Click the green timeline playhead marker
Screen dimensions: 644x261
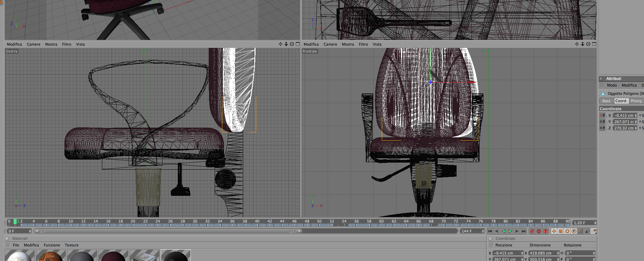coord(15,222)
